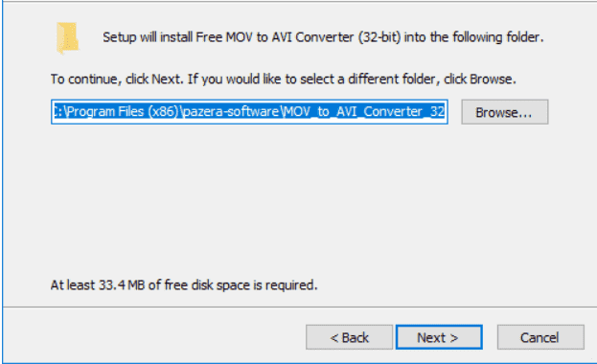Screen dimensions: 597x364
Task: Open folder picker with Browse... button
Action: [x=505, y=112]
